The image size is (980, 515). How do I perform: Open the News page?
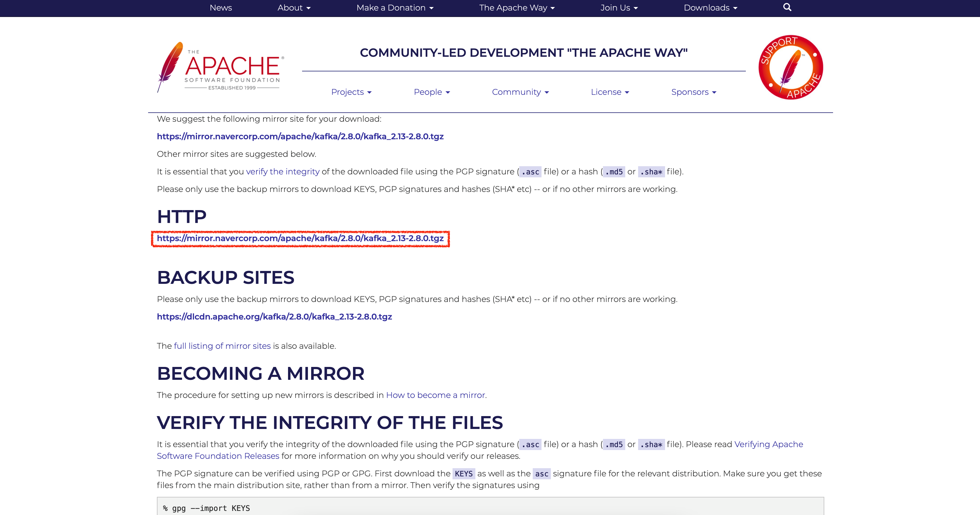pos(221,8)
